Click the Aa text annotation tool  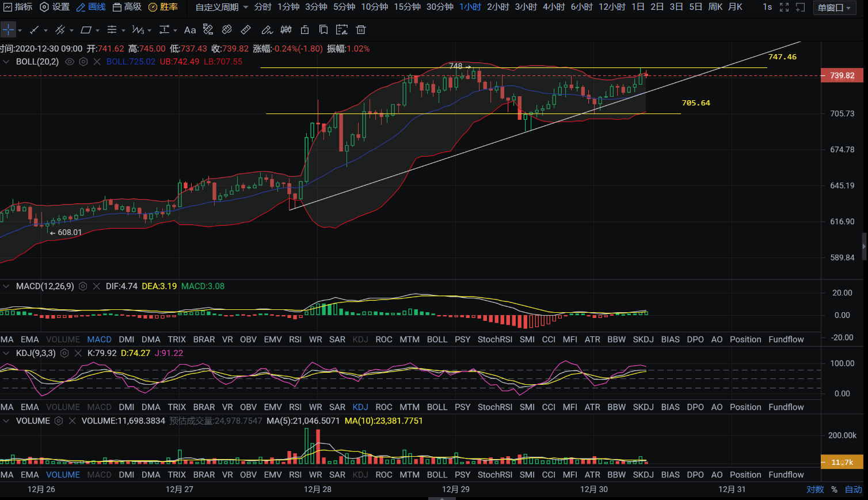[190, 30]
